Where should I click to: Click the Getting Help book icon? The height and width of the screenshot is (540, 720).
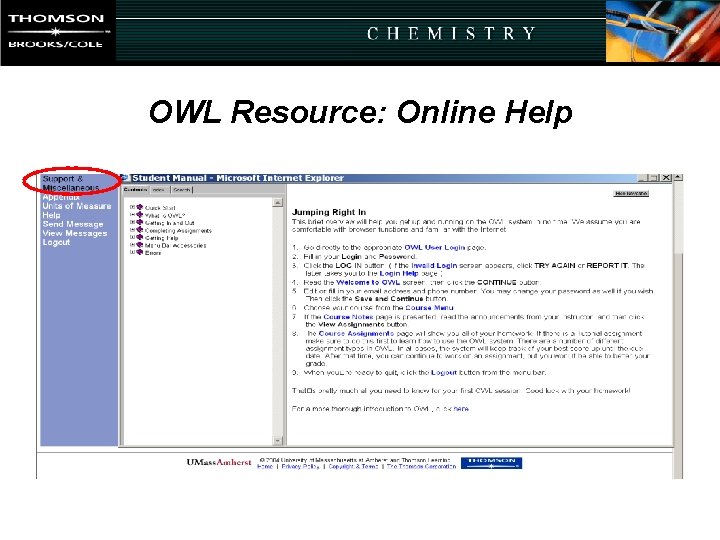pyautogui.click(x=140, y=237)
